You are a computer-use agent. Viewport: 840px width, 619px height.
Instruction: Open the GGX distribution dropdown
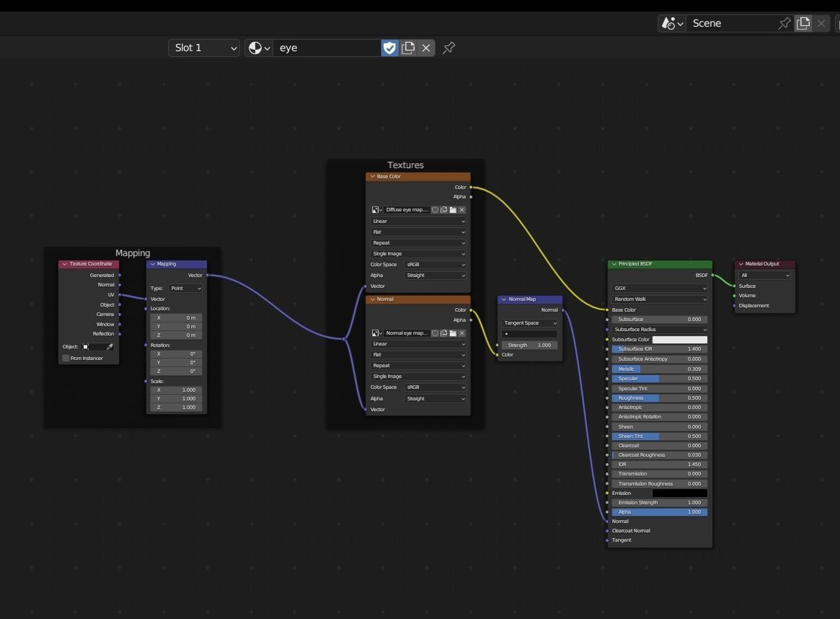click(659, 289)
